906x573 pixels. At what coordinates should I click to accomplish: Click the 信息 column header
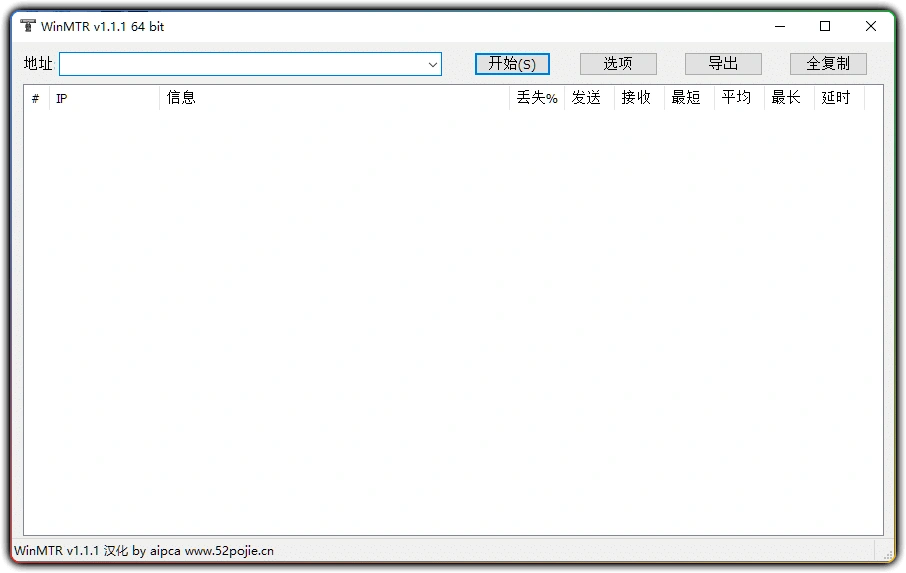tap(334, 98)
